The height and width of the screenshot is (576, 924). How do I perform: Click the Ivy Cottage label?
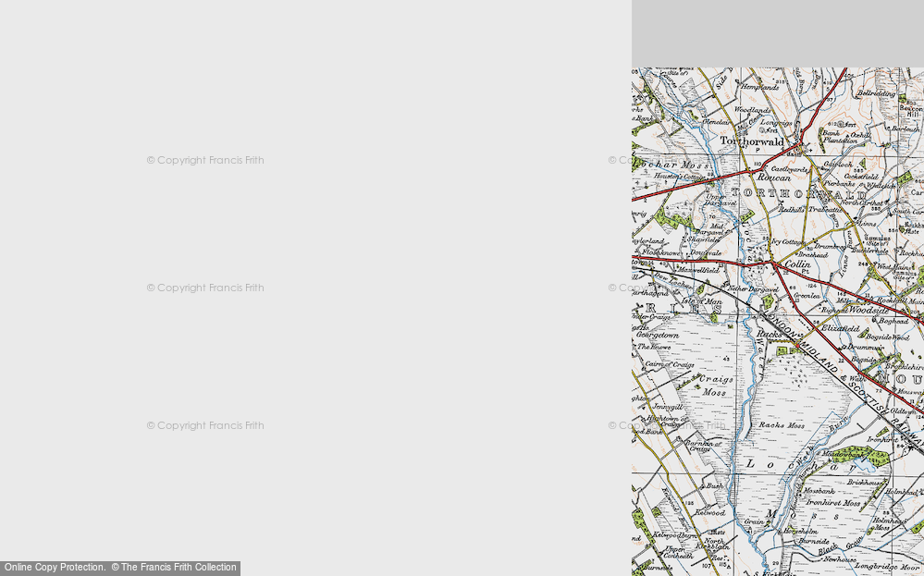coord(788,242)
